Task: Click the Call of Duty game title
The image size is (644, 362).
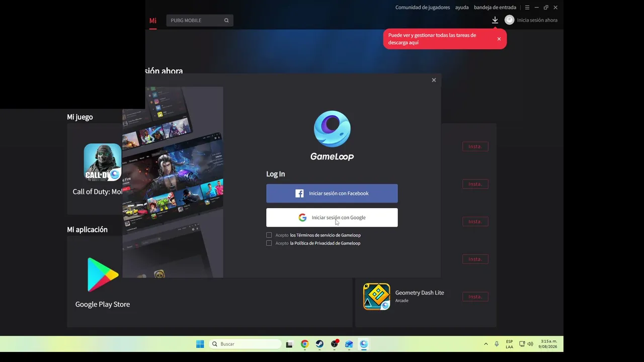Action: [x=98, y=192]
